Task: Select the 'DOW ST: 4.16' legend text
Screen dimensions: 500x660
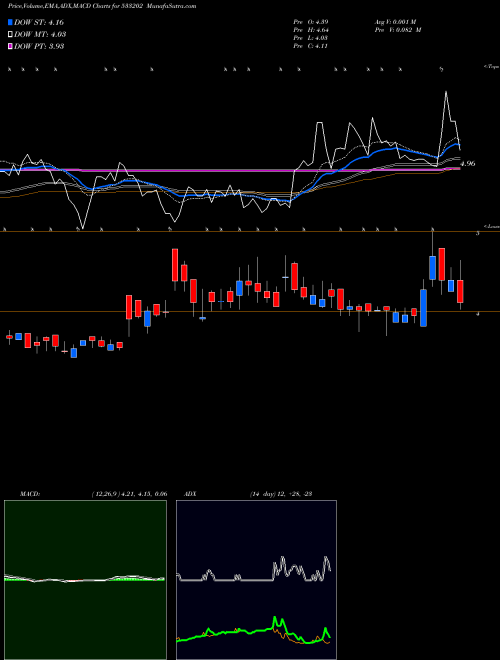Action: [x=39, y=22]
